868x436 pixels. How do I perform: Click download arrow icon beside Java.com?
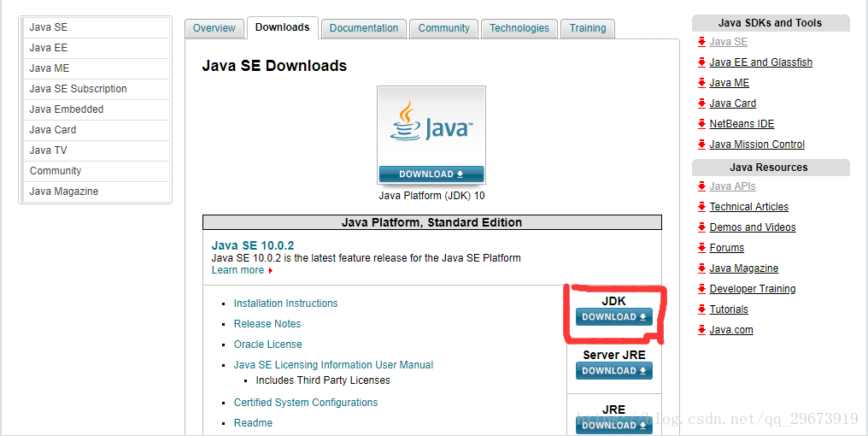(702, 330)
